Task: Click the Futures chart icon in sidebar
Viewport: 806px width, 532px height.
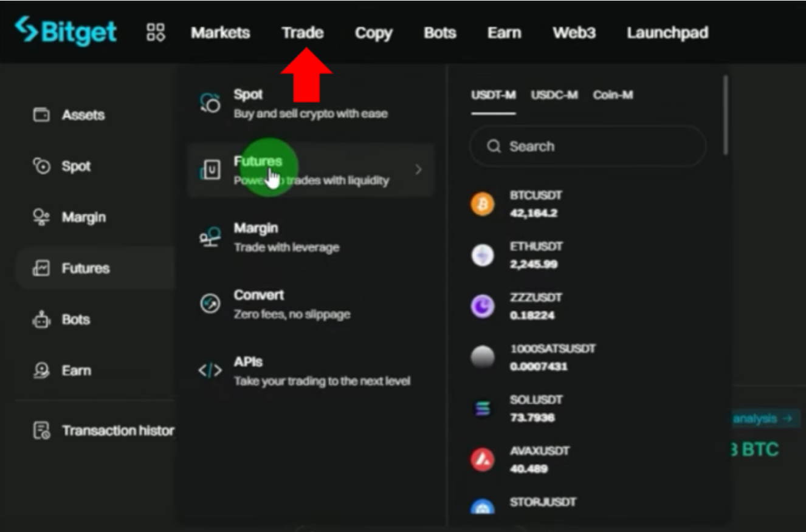Action: pos(41,268)
